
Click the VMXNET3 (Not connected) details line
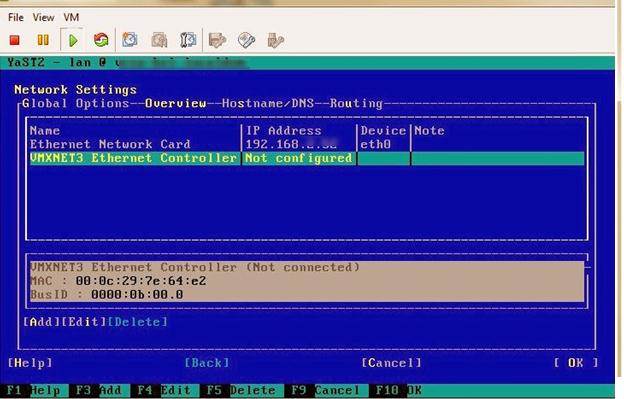point(195,267)
